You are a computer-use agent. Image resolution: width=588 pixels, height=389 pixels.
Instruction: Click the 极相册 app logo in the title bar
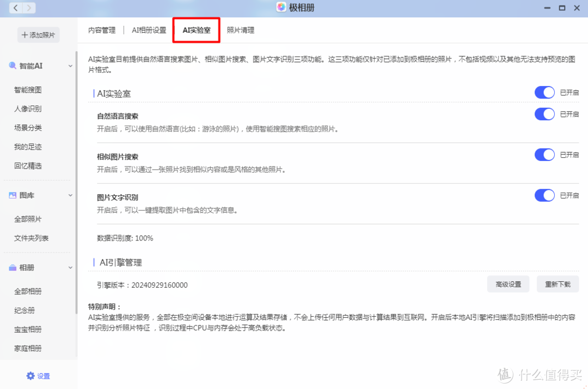pos(281,8)
